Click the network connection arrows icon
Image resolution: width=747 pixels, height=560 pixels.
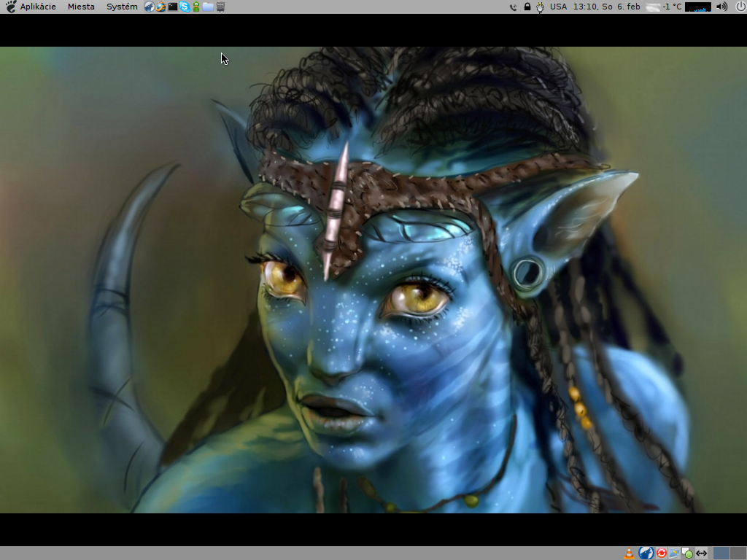click(701, 553)
